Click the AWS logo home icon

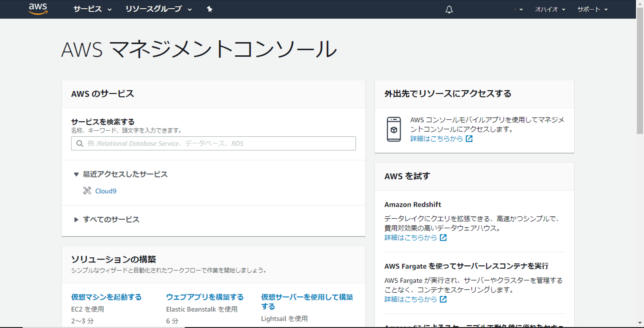[x=38, y=9]
